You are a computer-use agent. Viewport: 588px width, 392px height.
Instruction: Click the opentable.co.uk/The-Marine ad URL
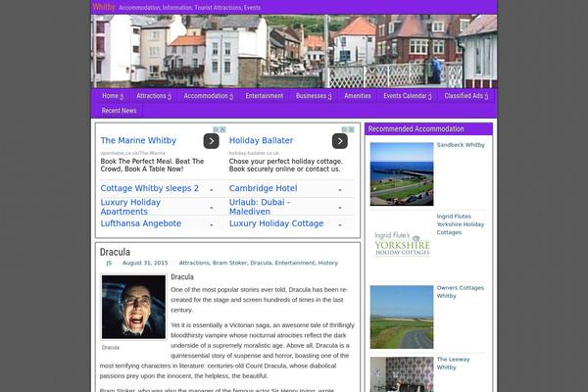click(132, 153)
